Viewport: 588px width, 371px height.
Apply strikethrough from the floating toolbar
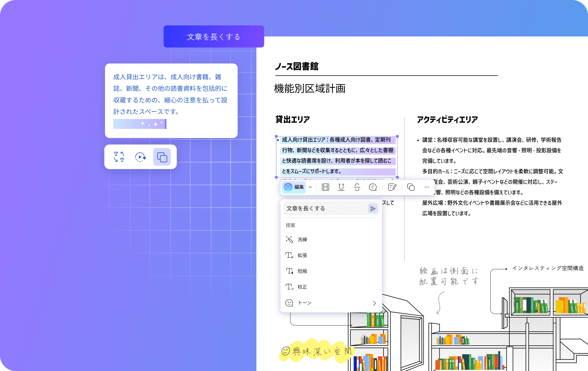coord(357,187)
